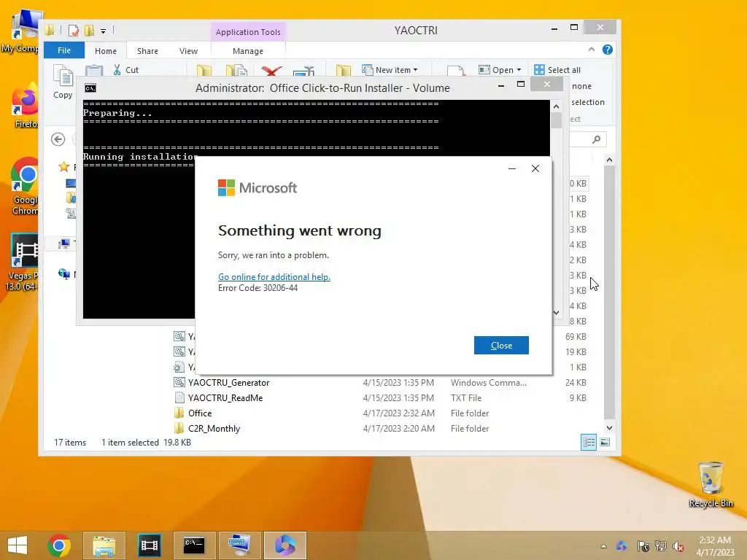Click the command prompt icon in installer title bar

(x=90, y=88)
